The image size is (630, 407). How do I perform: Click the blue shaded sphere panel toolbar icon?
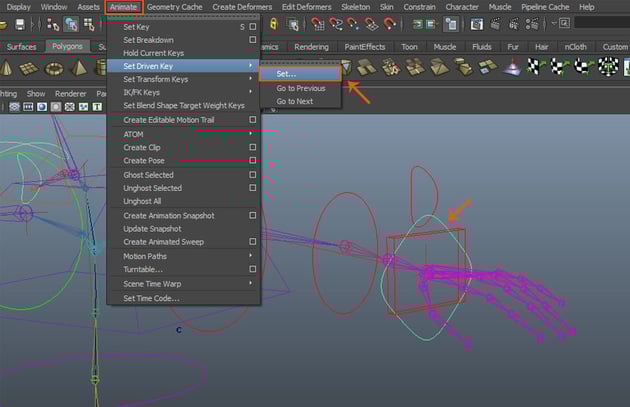click(42, 107)
